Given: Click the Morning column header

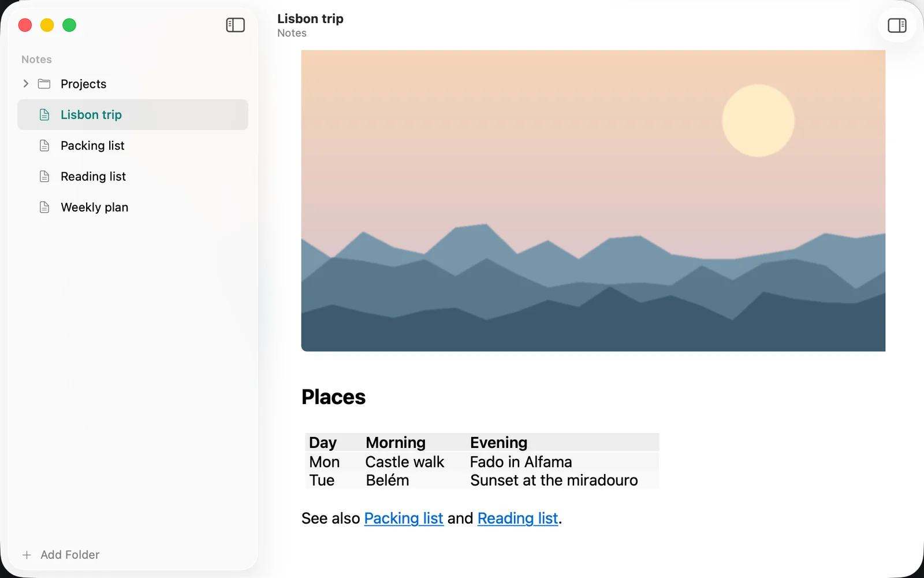Looking at the screenshot, I should point(396,443).
